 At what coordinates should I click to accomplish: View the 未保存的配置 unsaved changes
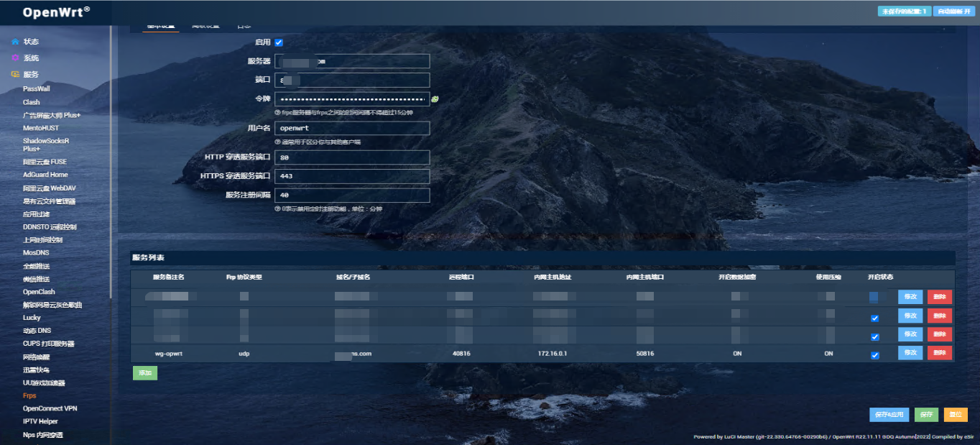pos(904,12)
